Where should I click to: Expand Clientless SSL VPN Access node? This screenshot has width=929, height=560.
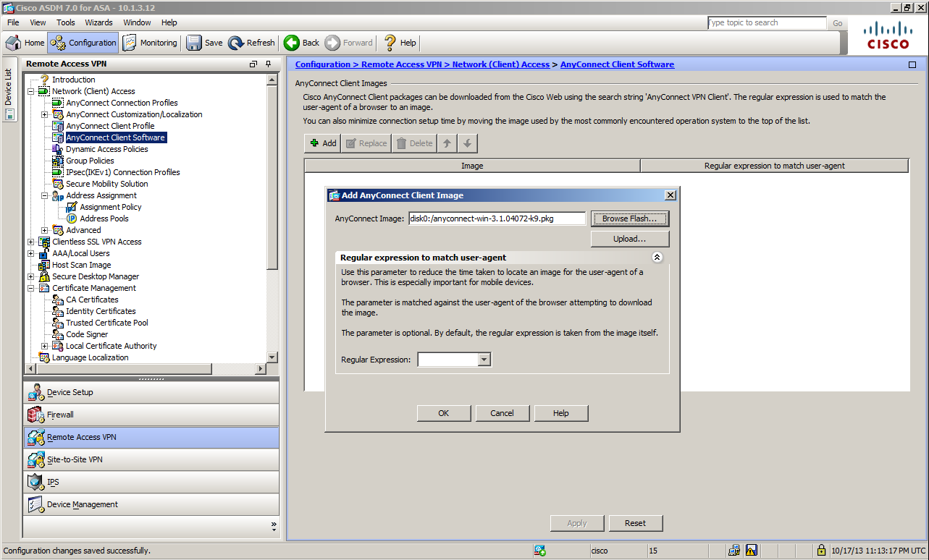(x=30, y=242)
